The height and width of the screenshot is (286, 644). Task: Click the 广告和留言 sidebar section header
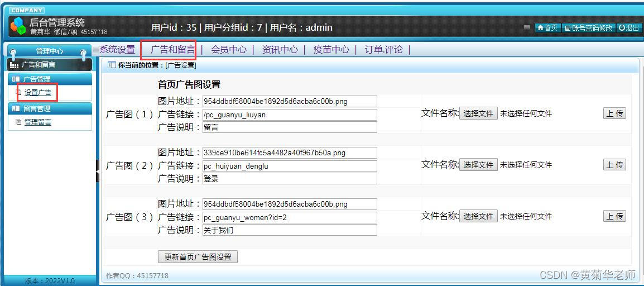pos(50,64)
